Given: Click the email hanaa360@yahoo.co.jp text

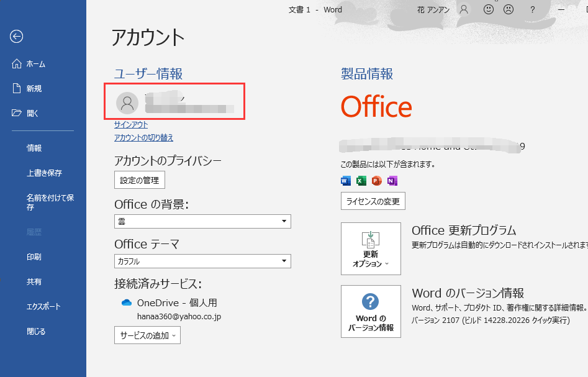Looking at the screenshot, I should pos(179,317).
